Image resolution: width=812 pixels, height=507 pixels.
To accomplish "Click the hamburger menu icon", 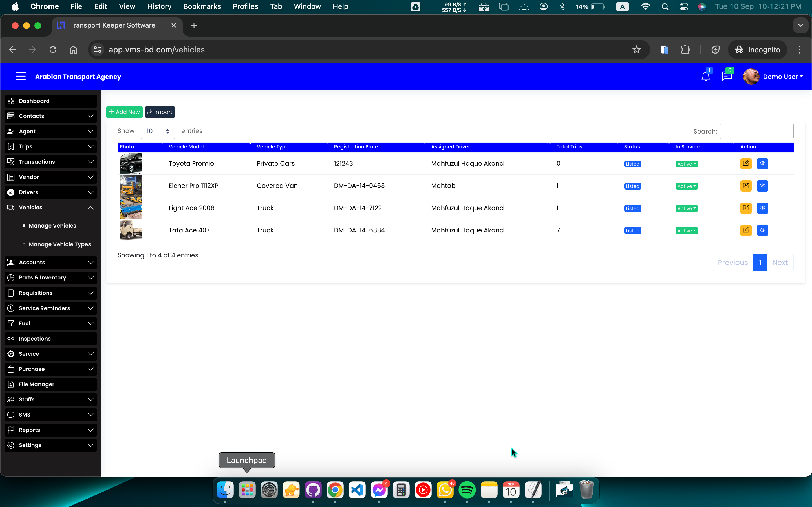I will tap(21, 76).
